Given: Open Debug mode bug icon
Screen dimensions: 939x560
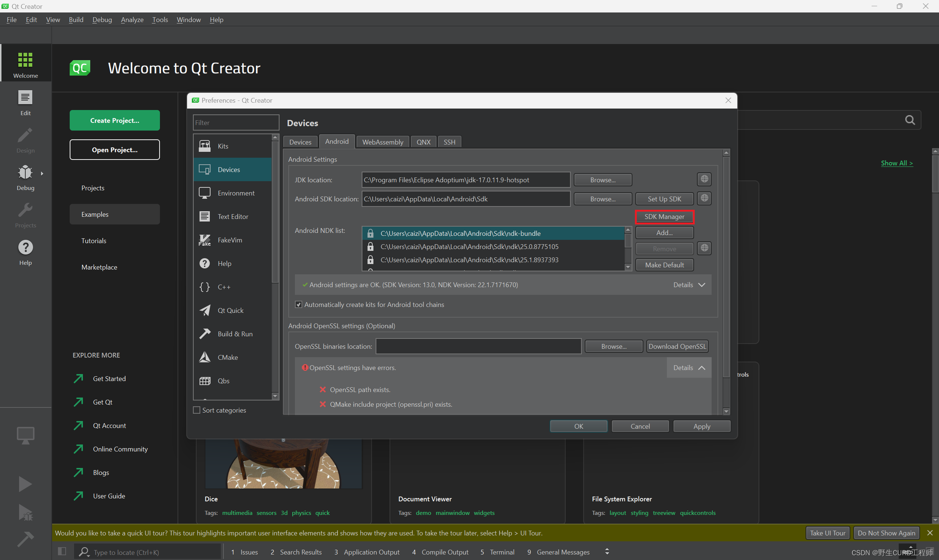Looking at the screenshot, I should click(x=26, y=172).
